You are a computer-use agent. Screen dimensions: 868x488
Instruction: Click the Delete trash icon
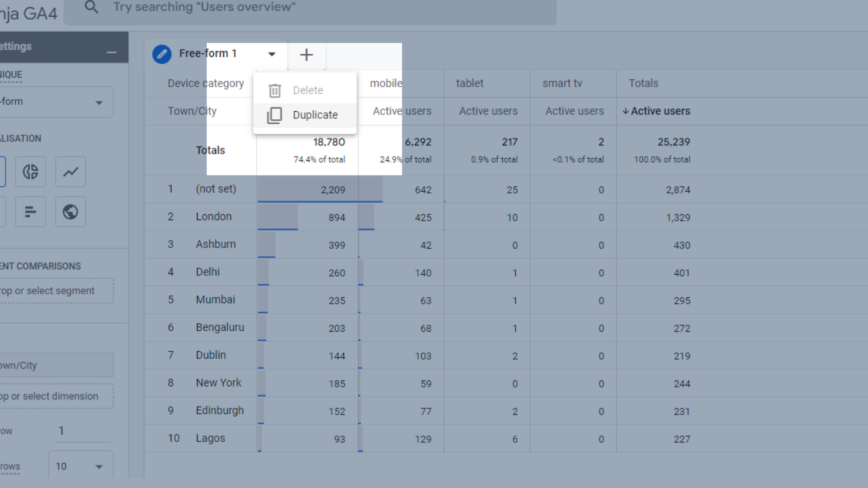click(x=274, y=90)
